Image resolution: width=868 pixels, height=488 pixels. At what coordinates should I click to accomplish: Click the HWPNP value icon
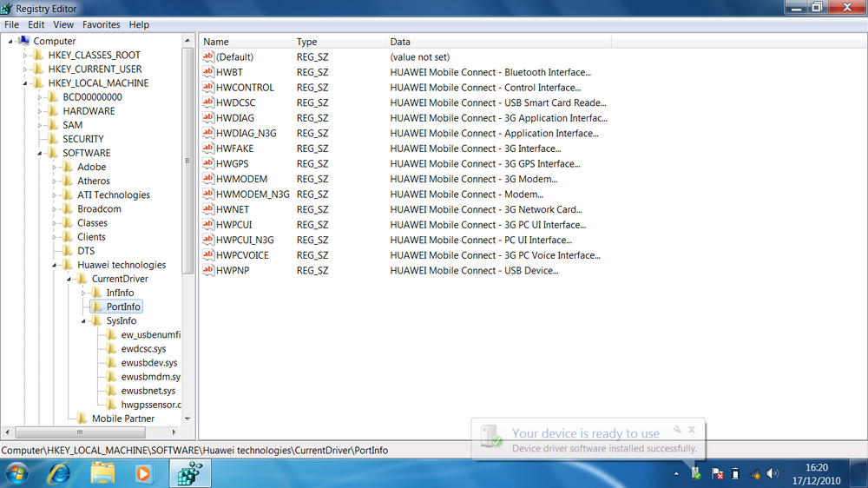(x=208, y=270)
